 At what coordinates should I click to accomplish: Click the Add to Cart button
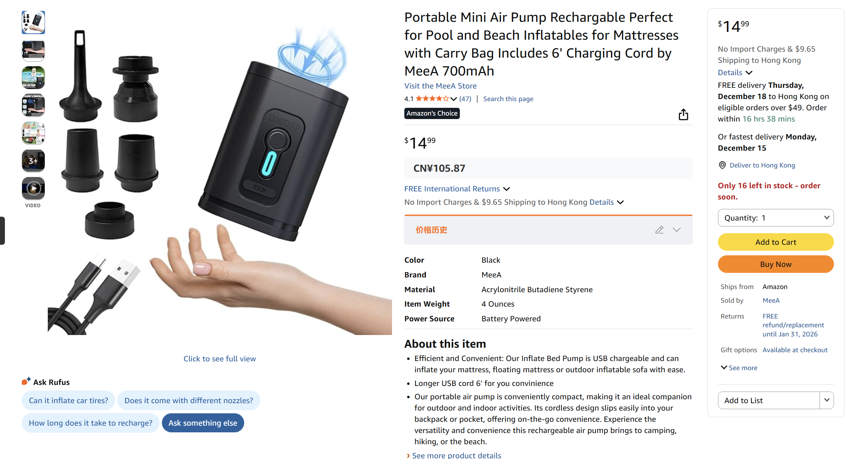click(776, 242)
